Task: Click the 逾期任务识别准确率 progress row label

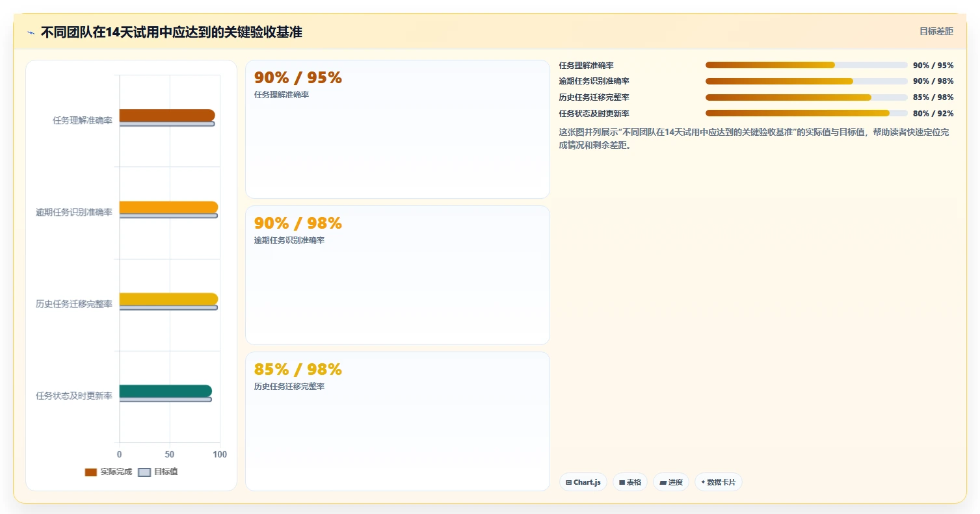Action: point(594,81)
